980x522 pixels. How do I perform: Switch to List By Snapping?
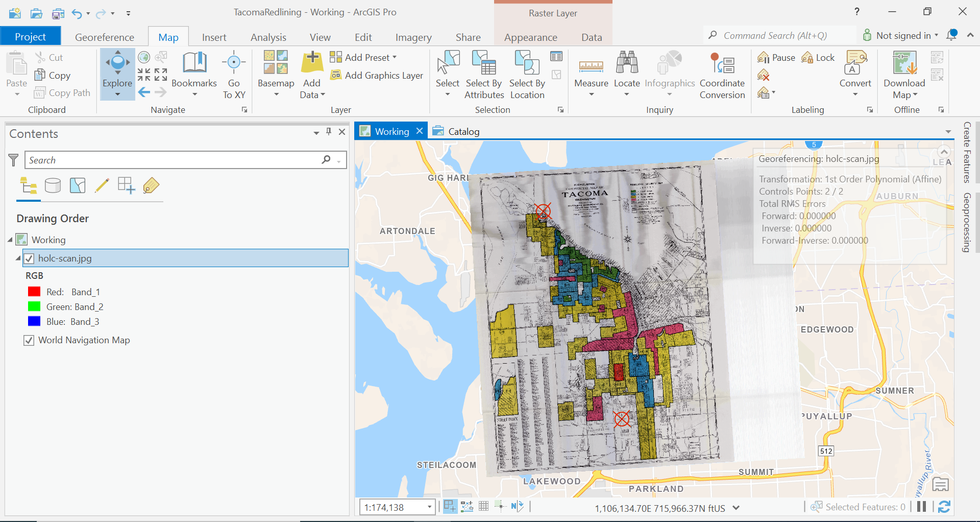(126, 185)
